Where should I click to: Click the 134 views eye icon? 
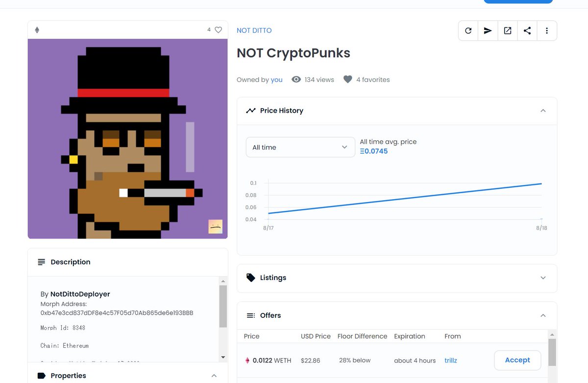click(296, 79)
